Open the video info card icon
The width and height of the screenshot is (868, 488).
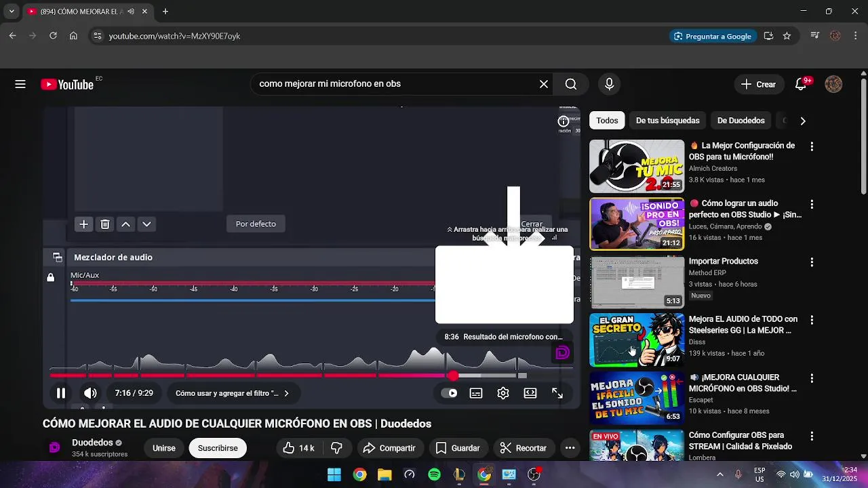(564, 121)
